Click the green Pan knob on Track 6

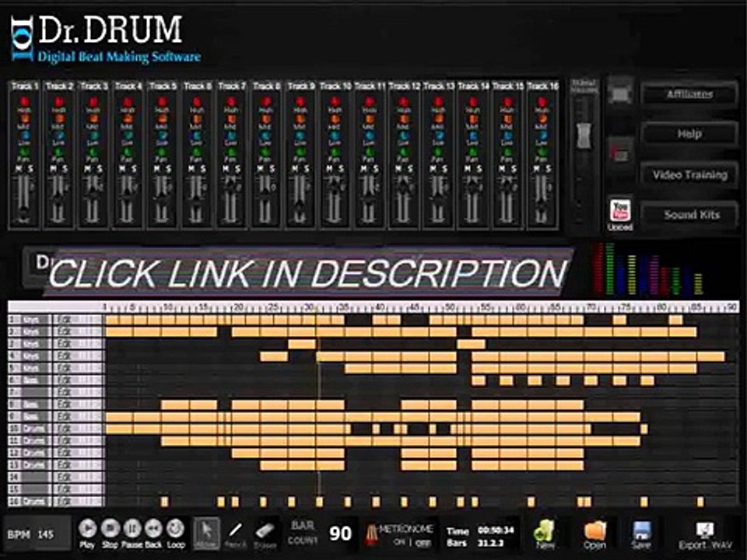(x=197, y=152)
